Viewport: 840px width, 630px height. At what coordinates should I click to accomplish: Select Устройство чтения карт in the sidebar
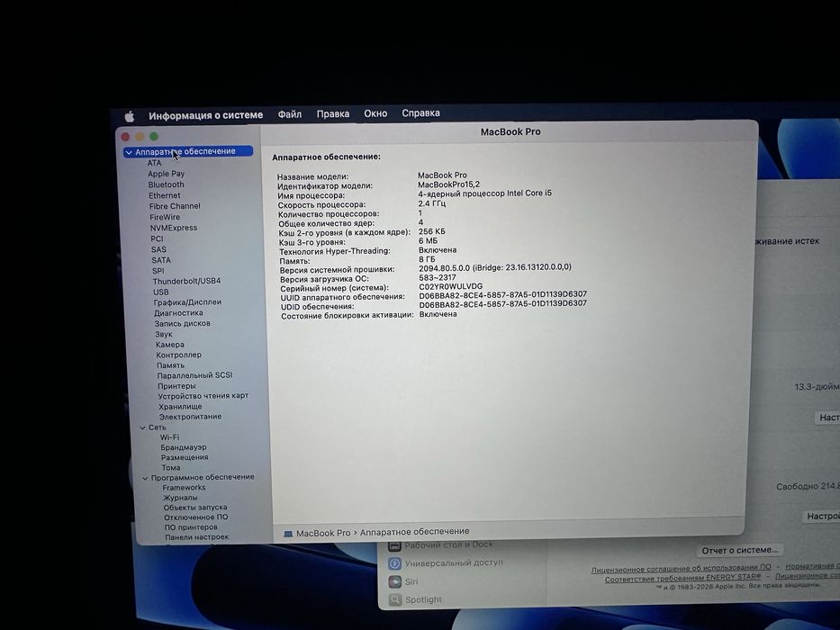[x=203, y=396]
